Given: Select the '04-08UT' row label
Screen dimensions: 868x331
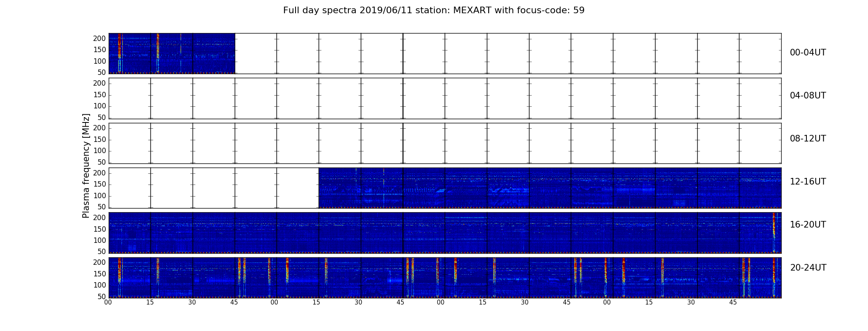Looking at the screenshot, I should point(808,96).
